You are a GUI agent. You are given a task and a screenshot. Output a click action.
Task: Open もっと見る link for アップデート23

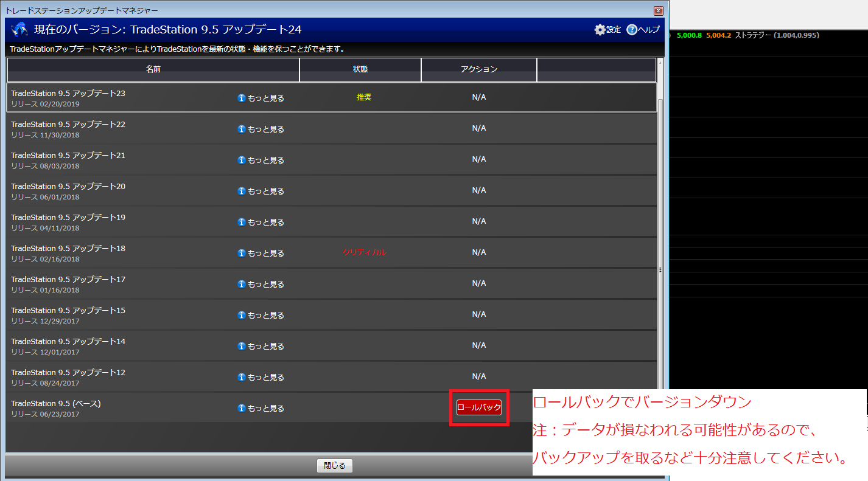[x=266, y=98]
